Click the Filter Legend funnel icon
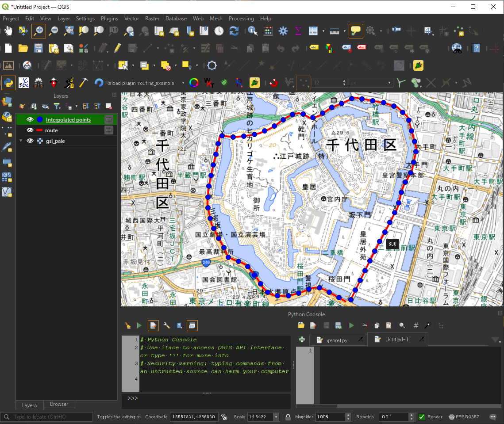Image resolution: width=504 pixels, height=424 pixels. click(57, 106)
